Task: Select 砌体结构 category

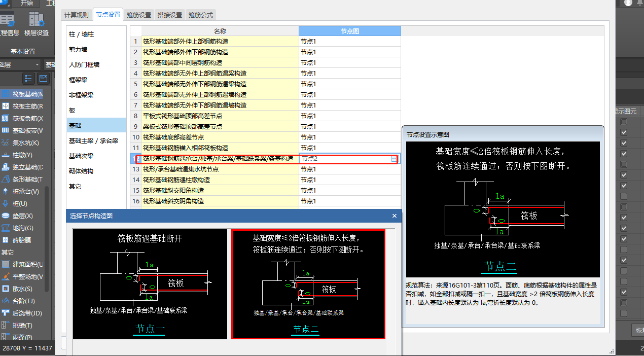Action: coord(96,171)
